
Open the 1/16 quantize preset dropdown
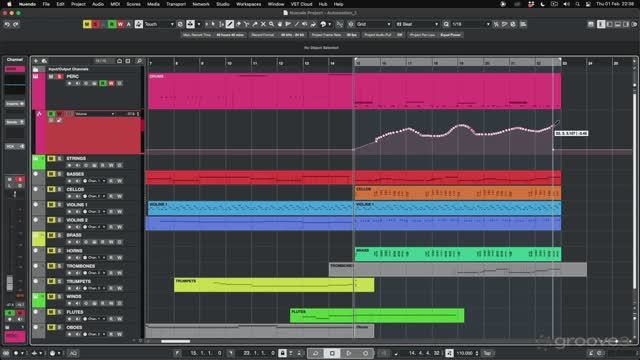[x=471, y=24]
